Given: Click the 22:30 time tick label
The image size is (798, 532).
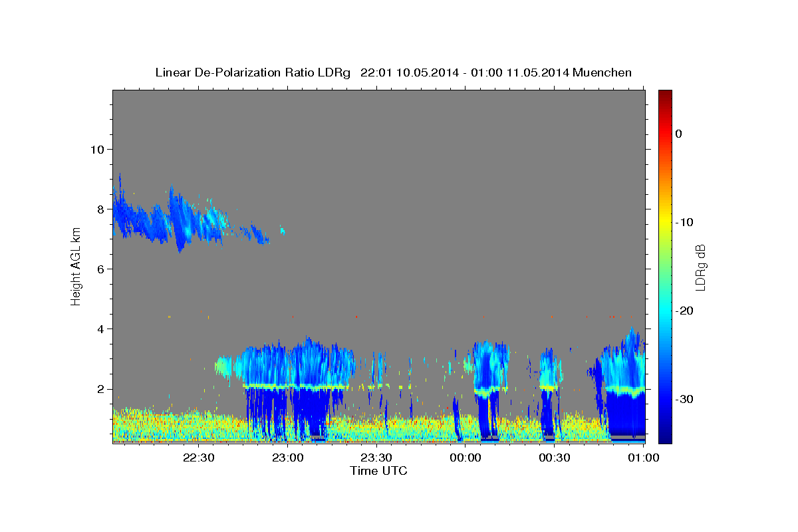Looking at the screenshot, I should click(199, 458).
